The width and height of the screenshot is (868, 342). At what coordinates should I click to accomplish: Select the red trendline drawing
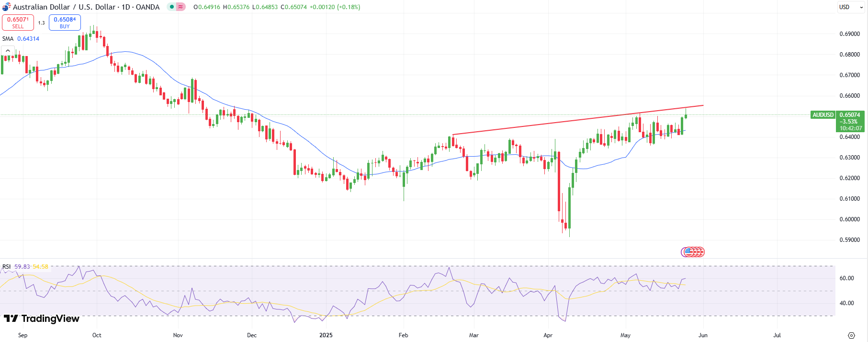(x=578, y=120)
